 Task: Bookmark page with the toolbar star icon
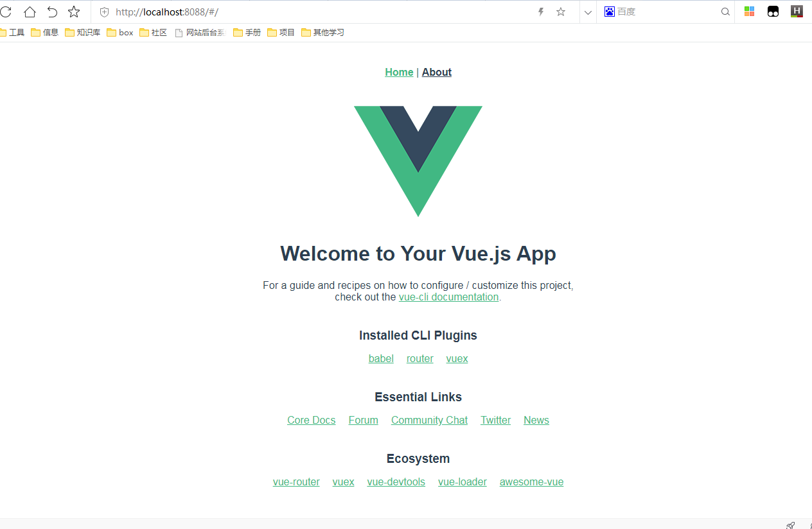point(74,12)
